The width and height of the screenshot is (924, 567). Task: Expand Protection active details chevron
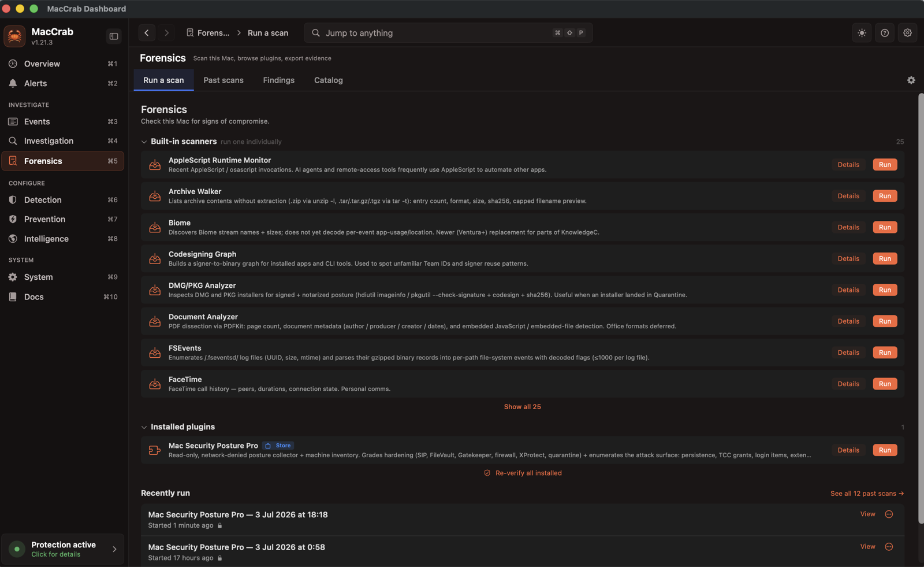114,549
